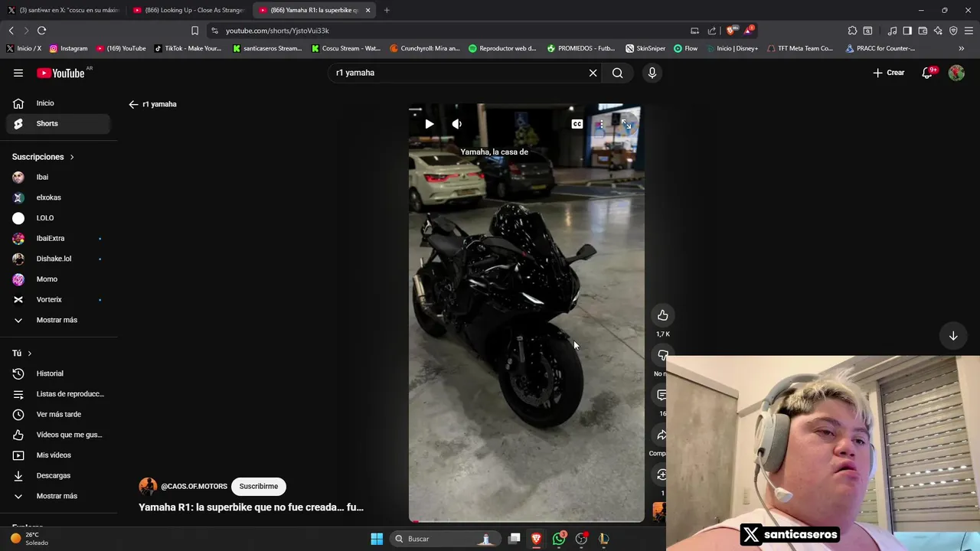
Task: Open the Brave VPN shield icon
Action: pyautogui.click(x=953, y=31)
